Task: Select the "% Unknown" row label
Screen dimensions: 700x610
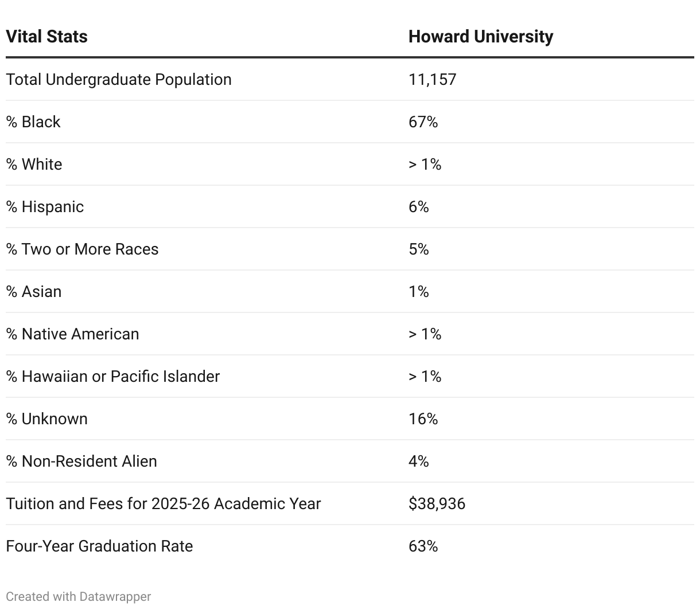Action: tap(46, 419)
